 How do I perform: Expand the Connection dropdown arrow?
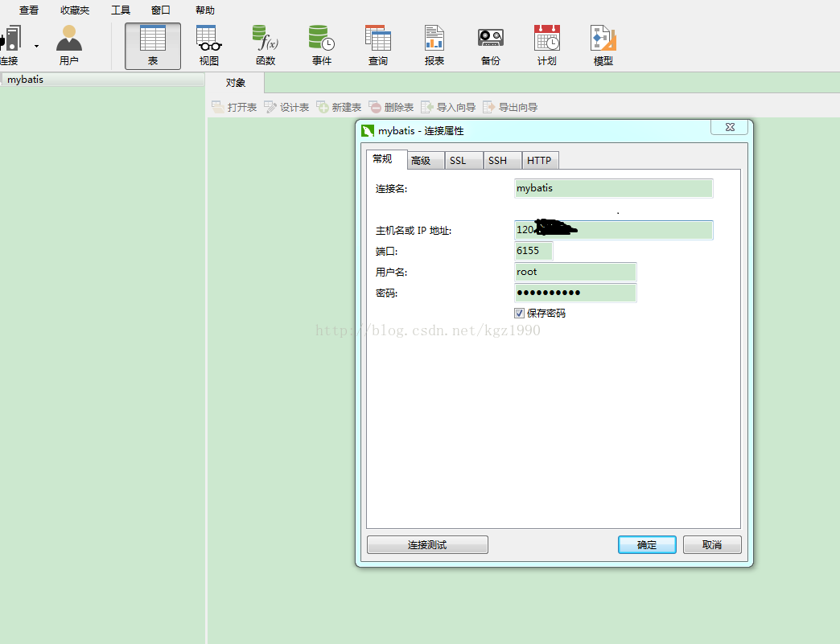[36, 47]
